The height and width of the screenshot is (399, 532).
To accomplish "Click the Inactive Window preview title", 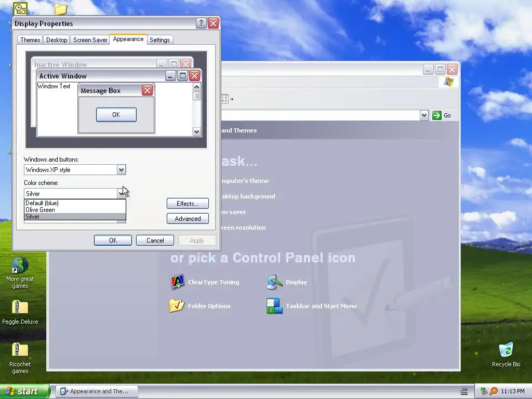I will pyautogui.click(x=60, y=64).
